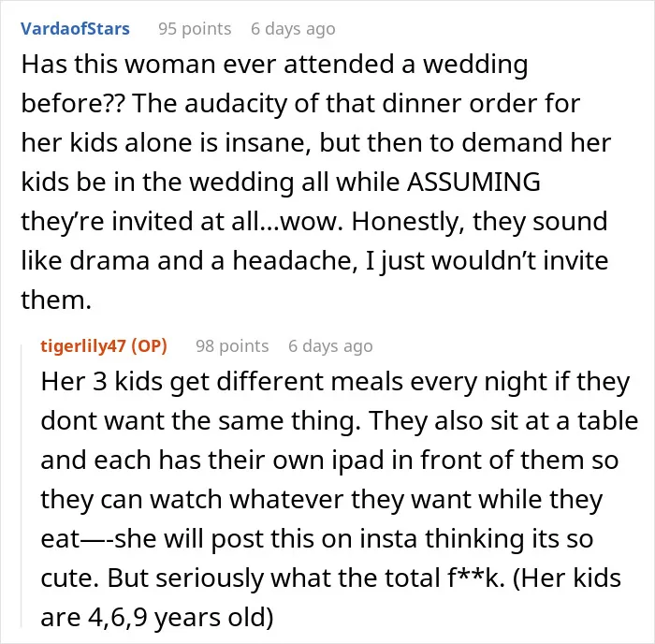Open VardaofStars user profile link
Screen dimensions: 655x644
pyautogui.click(x=75, y=29)
